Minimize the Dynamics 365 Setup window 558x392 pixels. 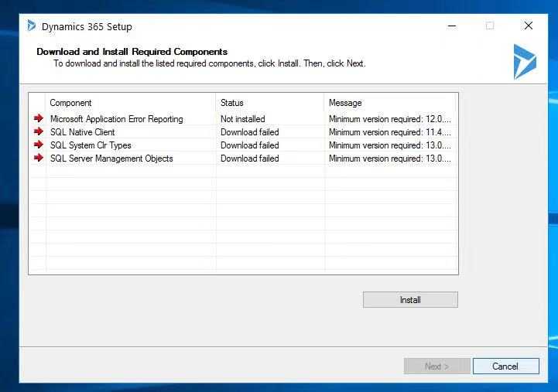(452, 26)
